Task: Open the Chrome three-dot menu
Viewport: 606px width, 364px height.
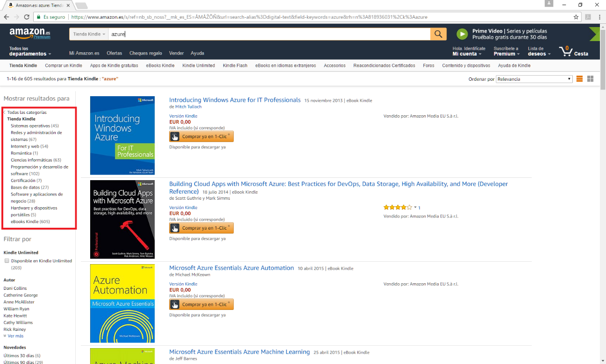Action: point(599,17)
